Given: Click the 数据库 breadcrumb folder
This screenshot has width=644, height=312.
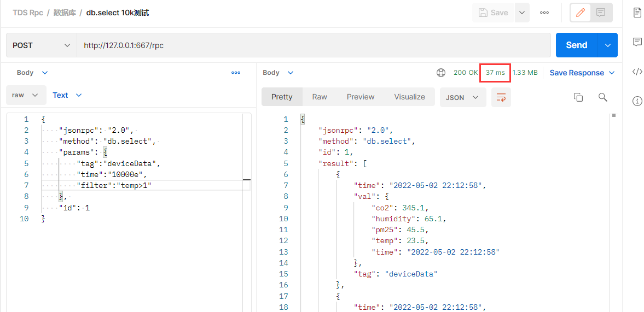Looking at the screenshot, I should click(65, 13).
